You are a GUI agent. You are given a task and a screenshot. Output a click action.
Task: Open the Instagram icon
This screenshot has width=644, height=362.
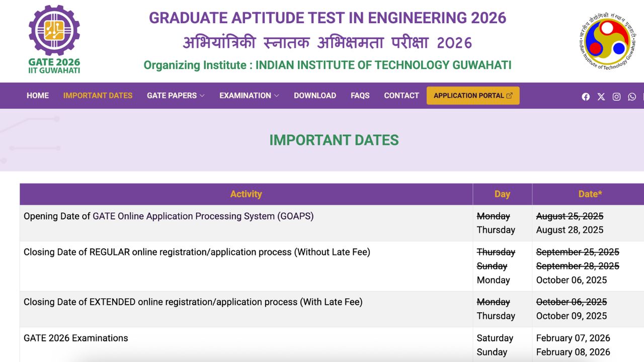tap(616, 97)
